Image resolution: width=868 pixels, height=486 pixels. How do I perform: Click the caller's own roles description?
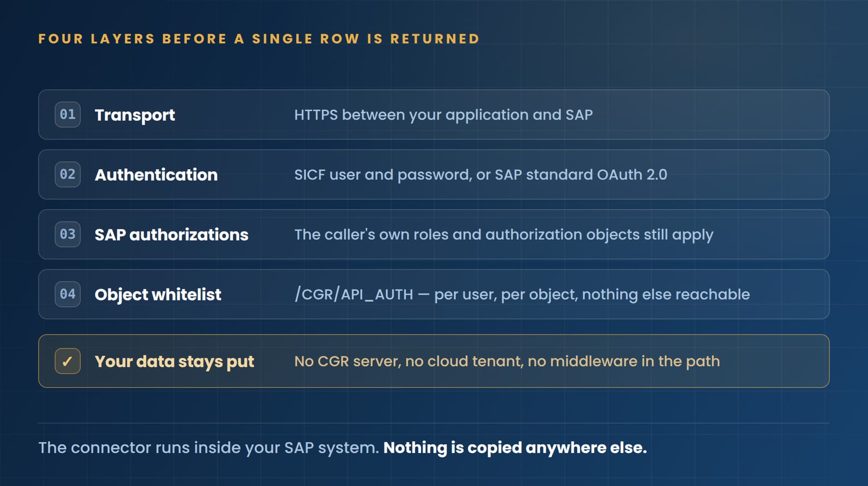point(503,234)
